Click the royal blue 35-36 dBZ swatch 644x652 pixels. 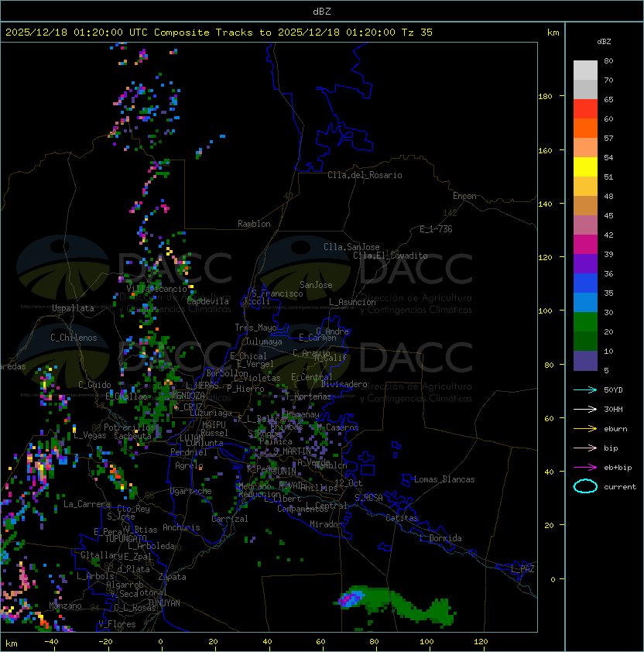coord(585,283)
